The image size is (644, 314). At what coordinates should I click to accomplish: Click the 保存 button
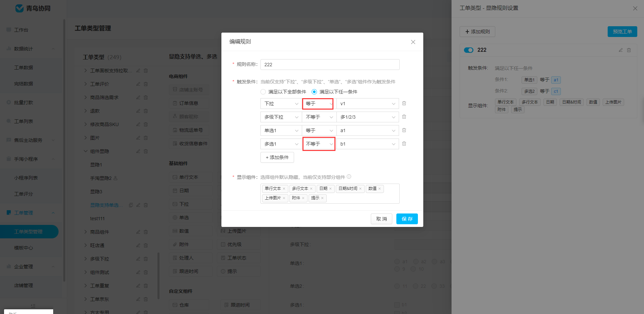pyautogui.click(x=407, y=219)
